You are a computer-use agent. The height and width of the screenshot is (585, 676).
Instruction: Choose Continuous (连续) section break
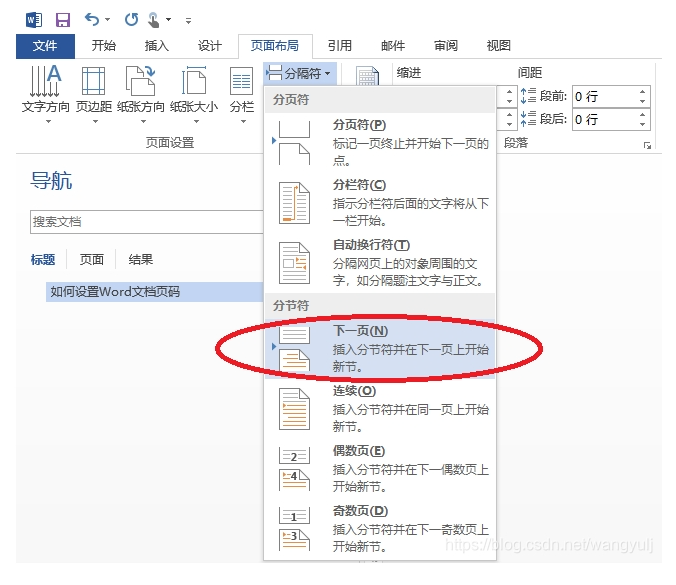[380, 400]
